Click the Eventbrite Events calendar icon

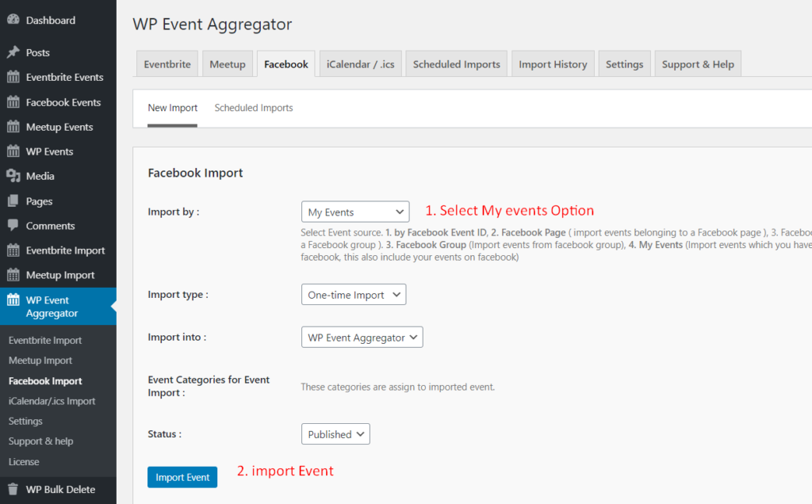point(13,77)
